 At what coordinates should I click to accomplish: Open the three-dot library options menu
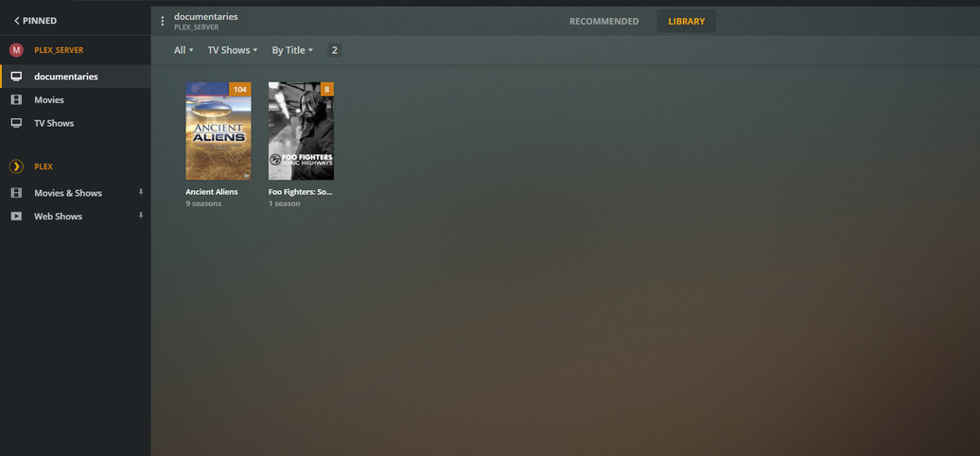pyautogui.click(x=163, y=21)
